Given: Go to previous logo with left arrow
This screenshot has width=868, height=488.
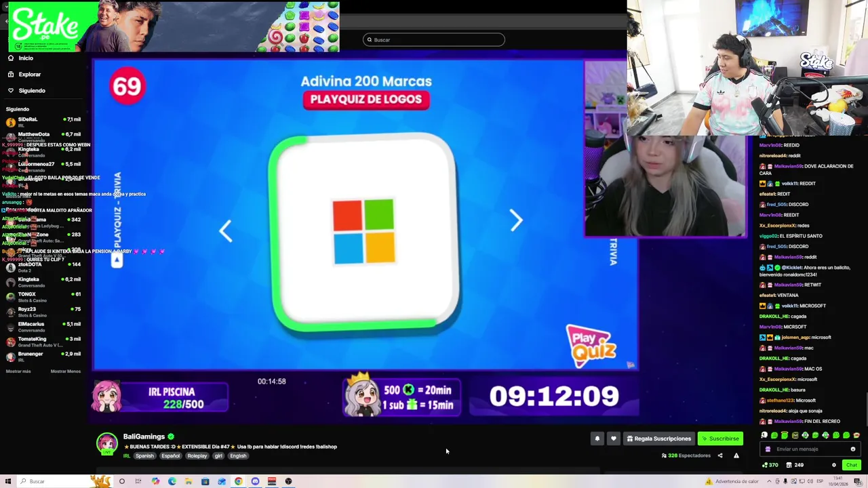Looking at the screenshot, I should coord(226,231).
